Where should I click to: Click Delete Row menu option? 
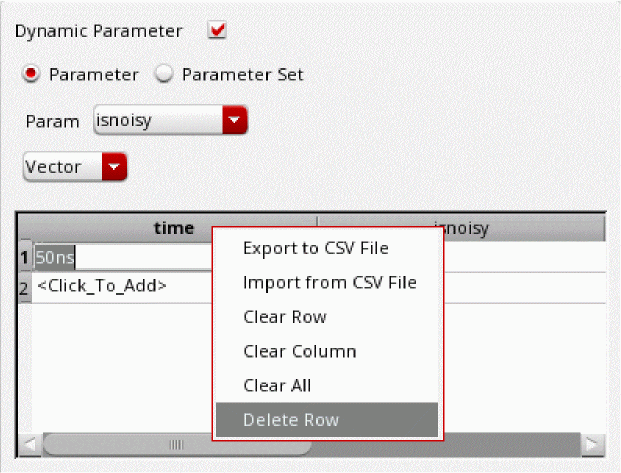(x=290, y=420)
